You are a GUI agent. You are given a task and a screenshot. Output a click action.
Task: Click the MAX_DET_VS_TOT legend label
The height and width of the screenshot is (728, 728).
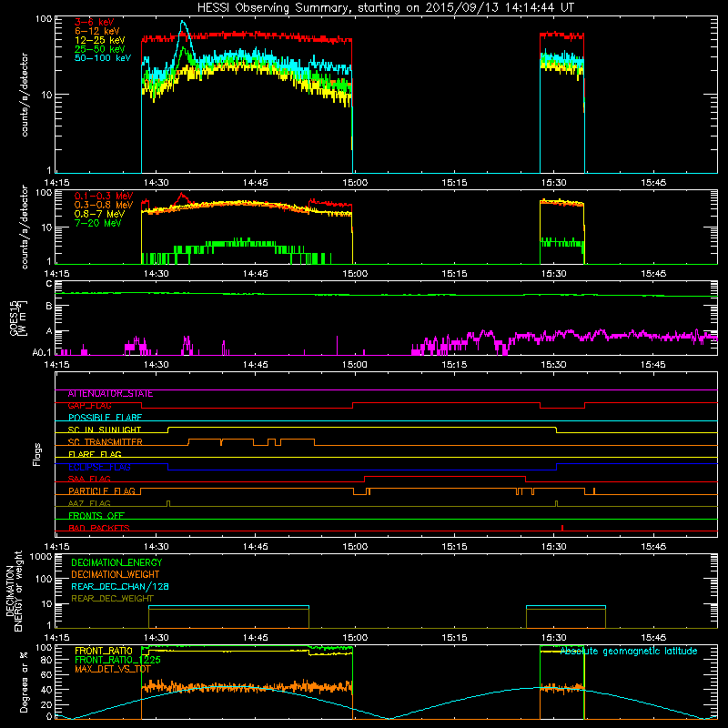tap(113, 669)
